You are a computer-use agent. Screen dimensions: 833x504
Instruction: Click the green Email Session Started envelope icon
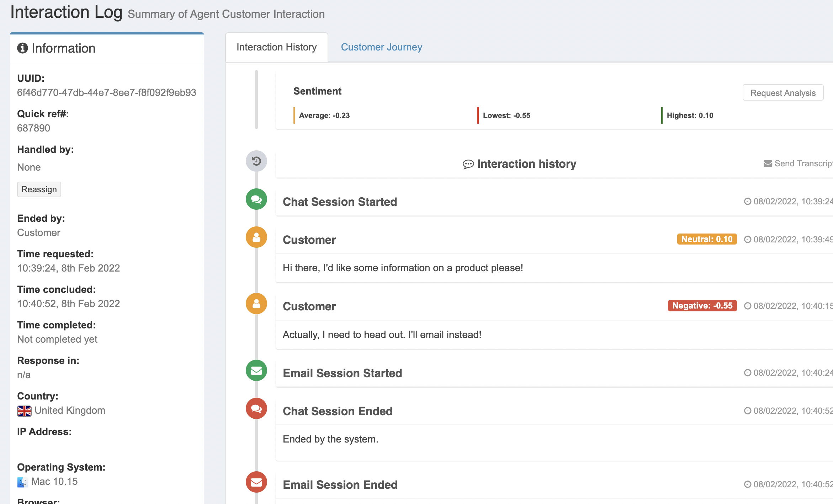click(x=256, y=371)
